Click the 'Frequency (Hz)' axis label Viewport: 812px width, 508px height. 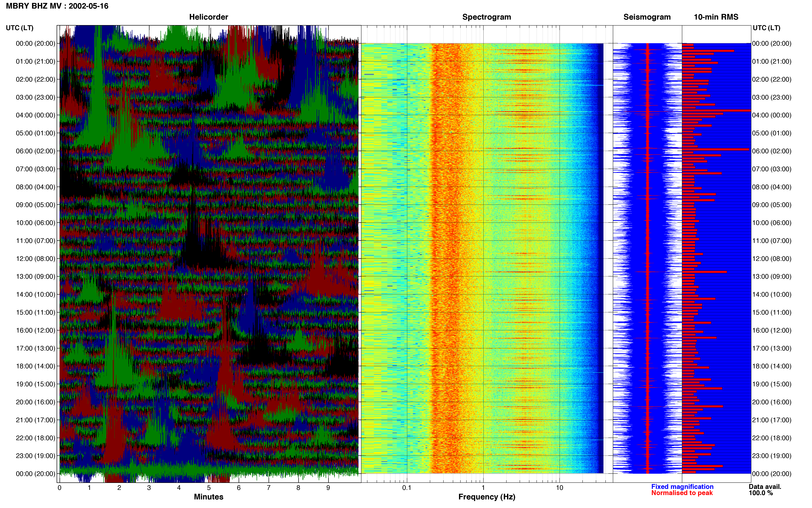click(487, 497)
